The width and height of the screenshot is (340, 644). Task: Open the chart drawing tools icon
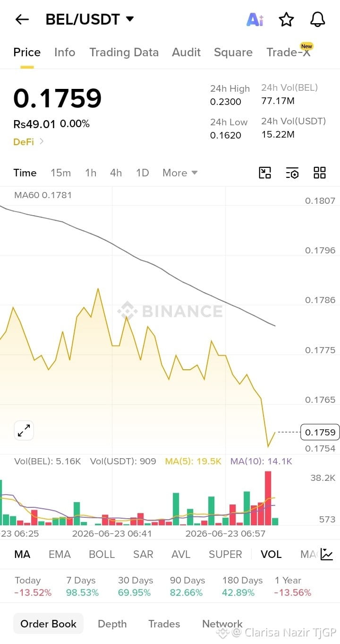click(x=265, y=173)
